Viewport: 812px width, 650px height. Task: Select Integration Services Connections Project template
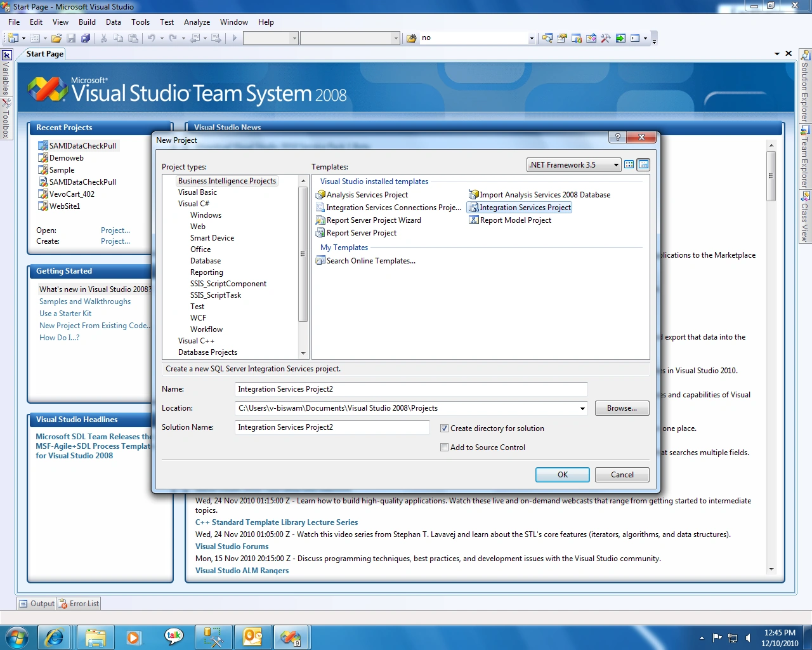[x=389, y=208]
